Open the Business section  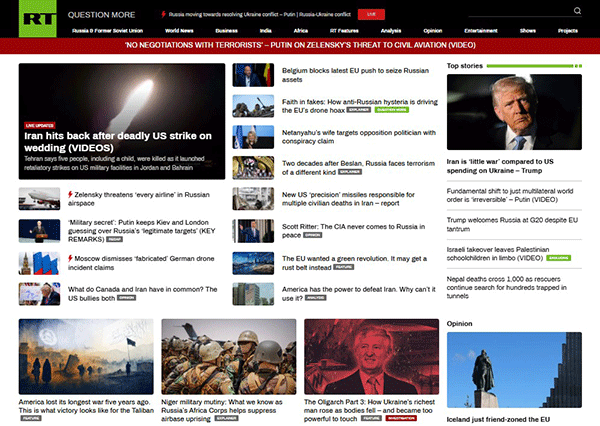tap(227, 31)
